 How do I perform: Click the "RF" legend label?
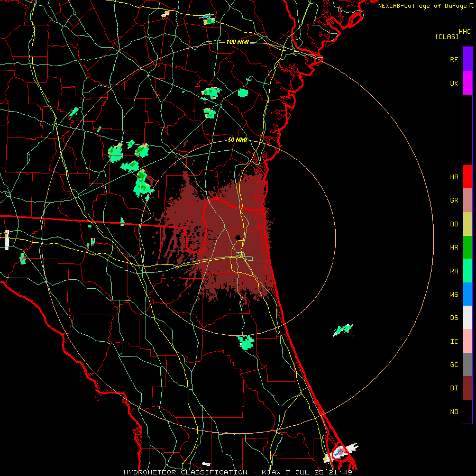pyautogui.click(x=454, y=59)
